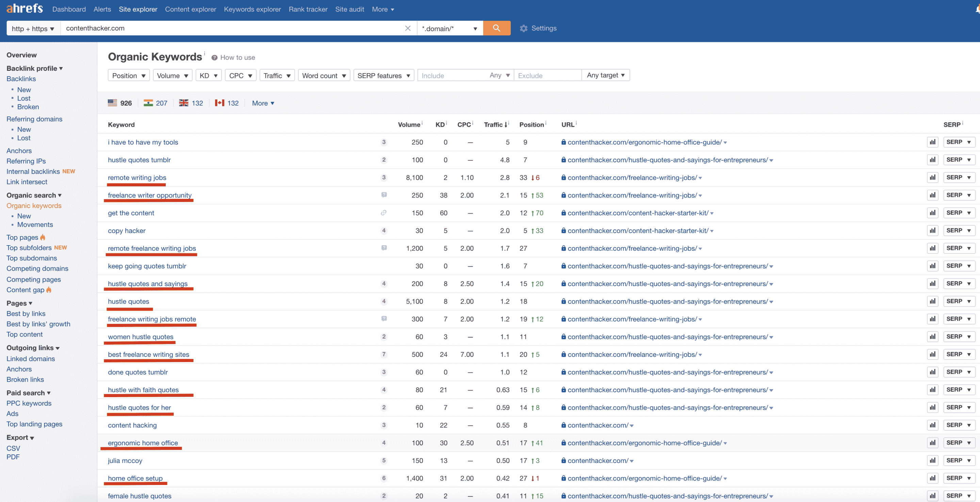Open keyword 'remote writing jobs'
This screenshot has width=980, height=502.
(x=137, y=177)
